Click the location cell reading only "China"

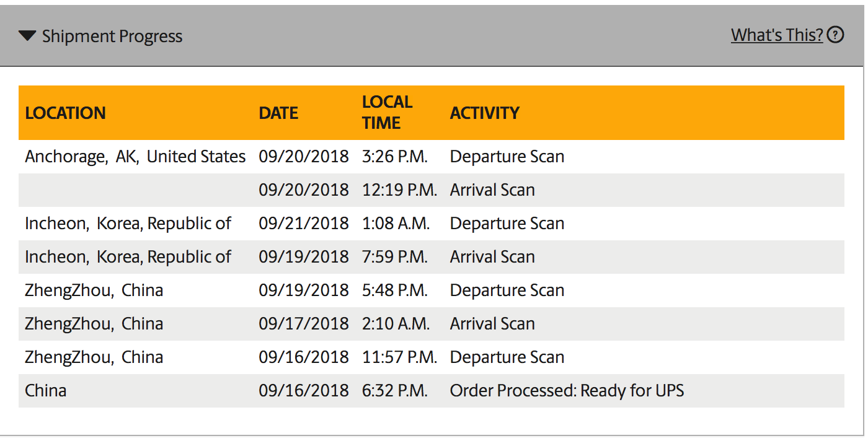tap(45, 391)
